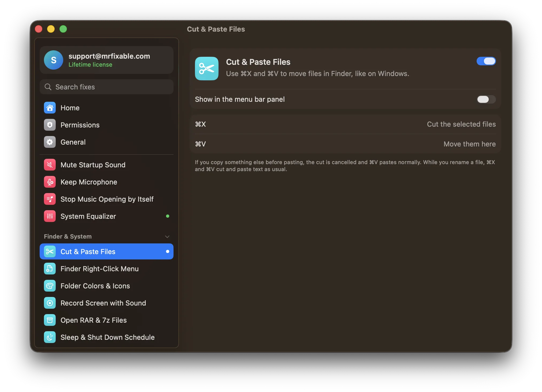This screenshot has width=542, height=392.
Task: Click the magnifier icon in the search field
Action: point(48,87)
